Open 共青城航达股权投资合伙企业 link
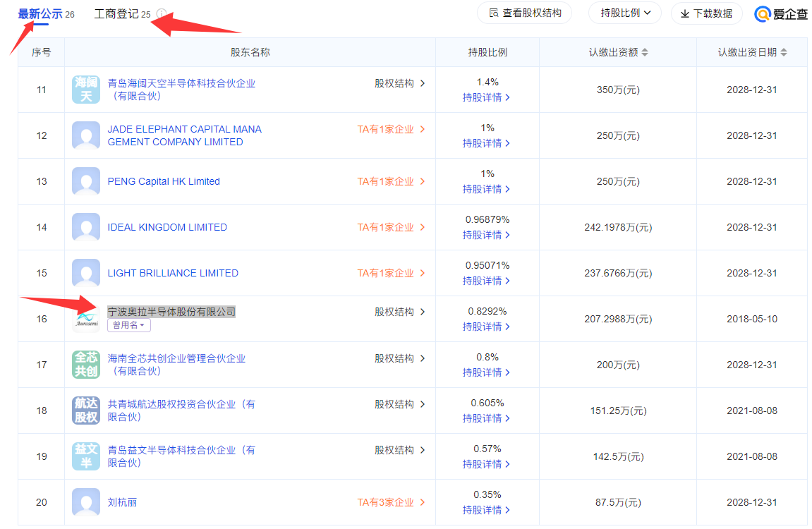Screen dimensions: 812x529 click(181, 411)
